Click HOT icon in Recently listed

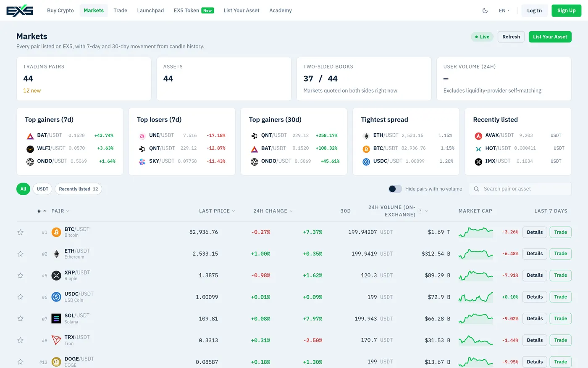point(478,149)
